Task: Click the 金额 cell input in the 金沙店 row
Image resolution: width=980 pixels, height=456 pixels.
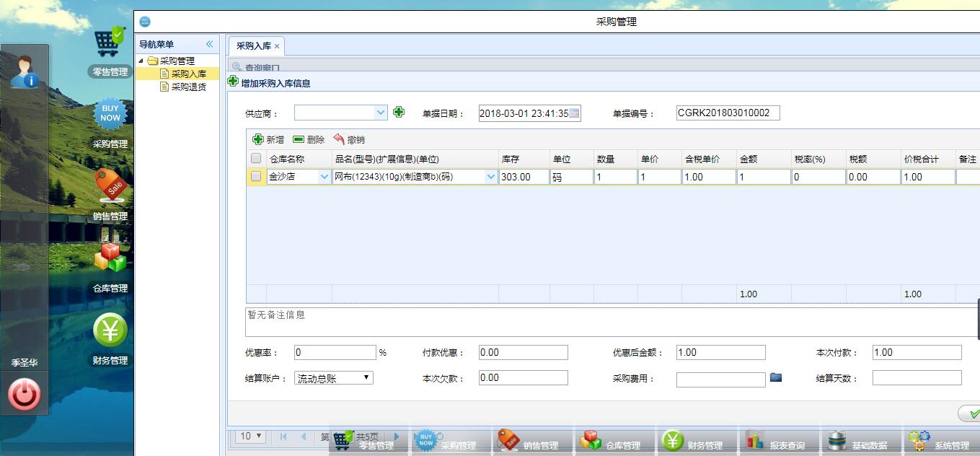Action: click(x=764, y=177)
